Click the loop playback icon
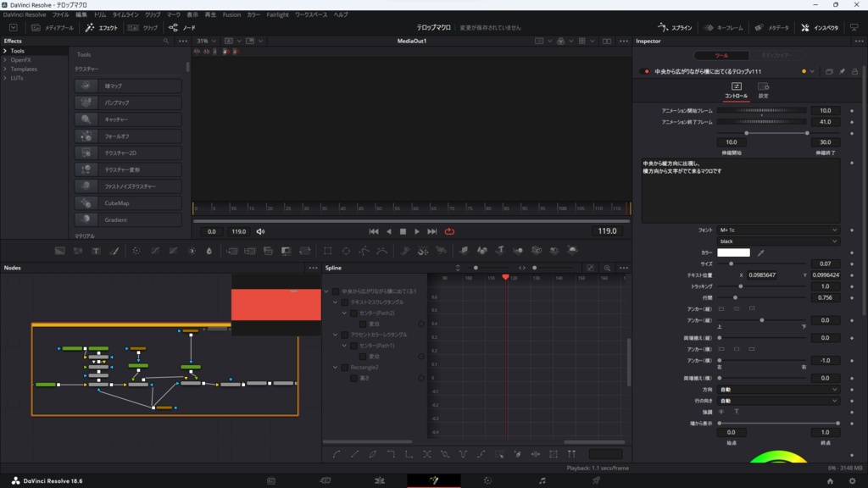 pyautogui.click(x=449, y=231)
